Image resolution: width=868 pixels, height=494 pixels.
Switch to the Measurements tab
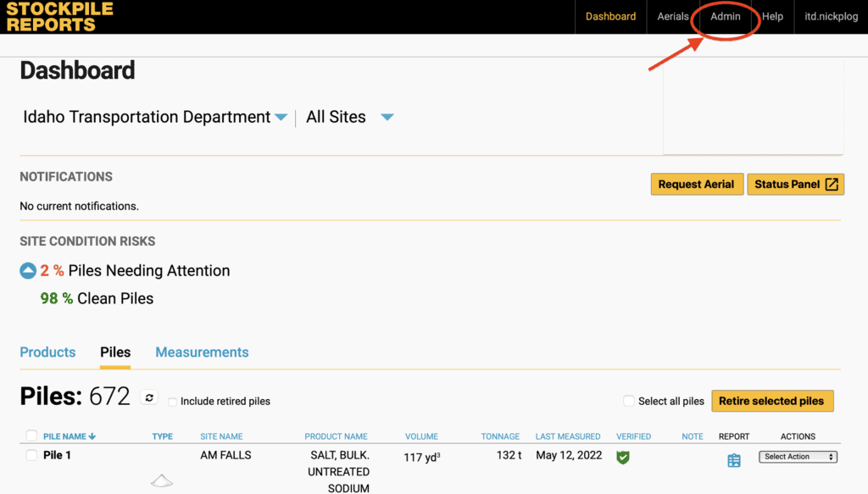click(x=202, y=352)
